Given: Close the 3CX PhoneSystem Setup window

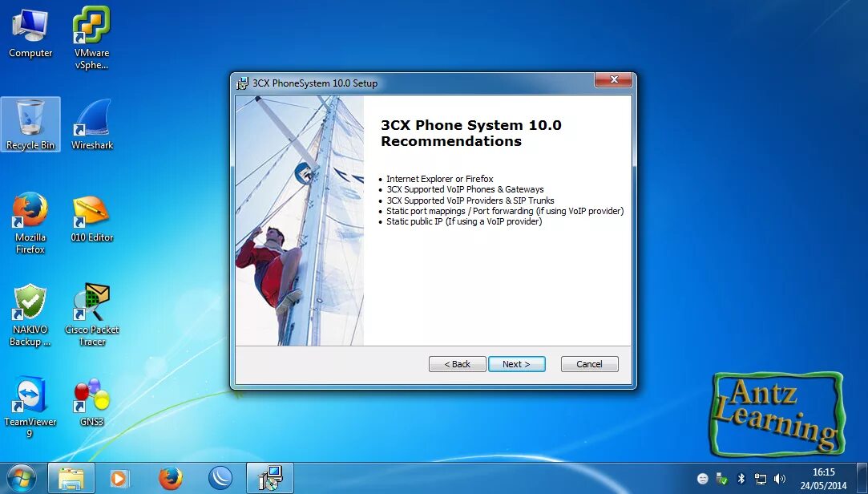Looking at the screenshot, I should (x=613, y=79).
